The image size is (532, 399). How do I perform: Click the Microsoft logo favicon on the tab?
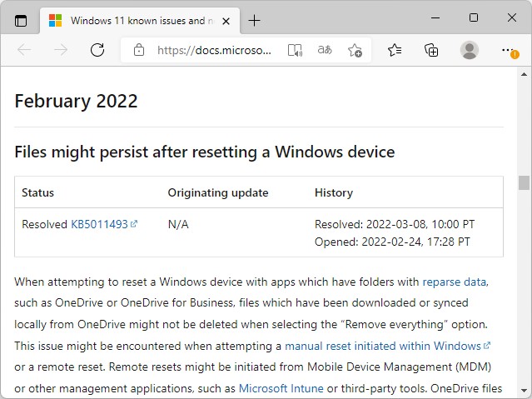(55, 21)
